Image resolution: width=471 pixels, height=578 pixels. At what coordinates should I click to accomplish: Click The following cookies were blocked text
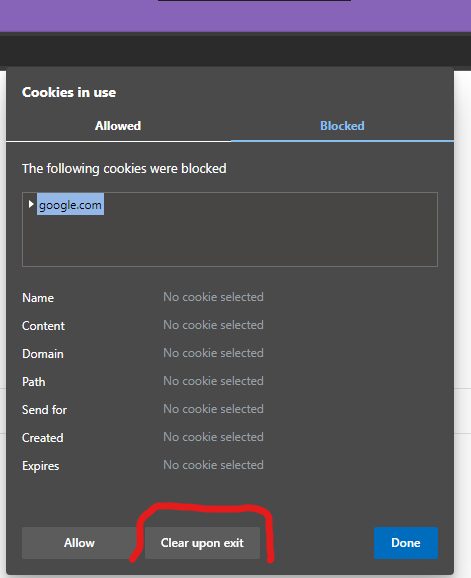point(124,169)
